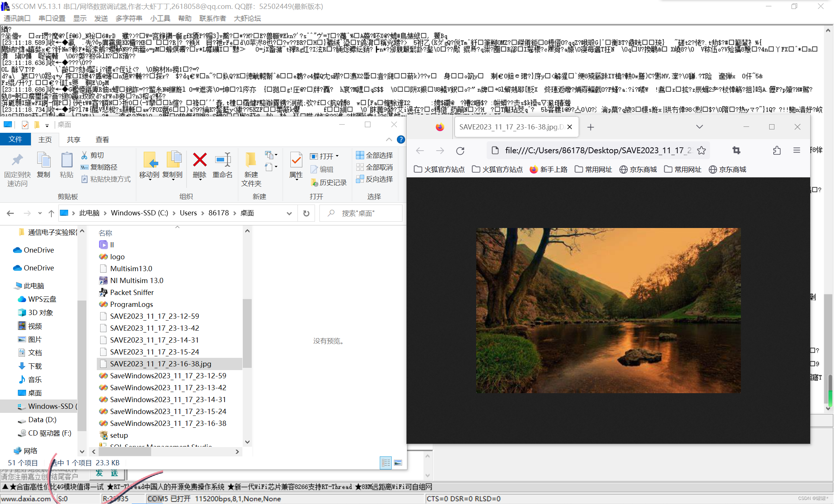834x504 pixels.
Task: Open Copy To (复制到) dropdown
Action: [172, 180]
